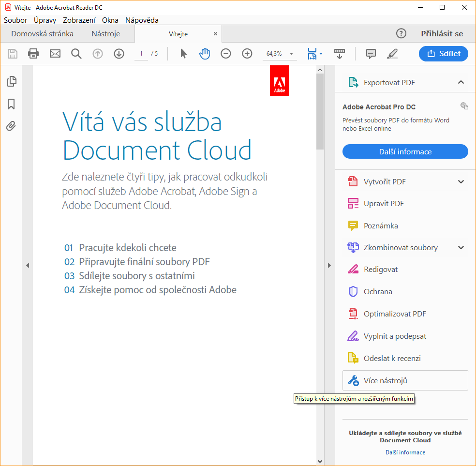Collapse the Exportovat PDF section chevron
The image size is (476, 466).
461,82
